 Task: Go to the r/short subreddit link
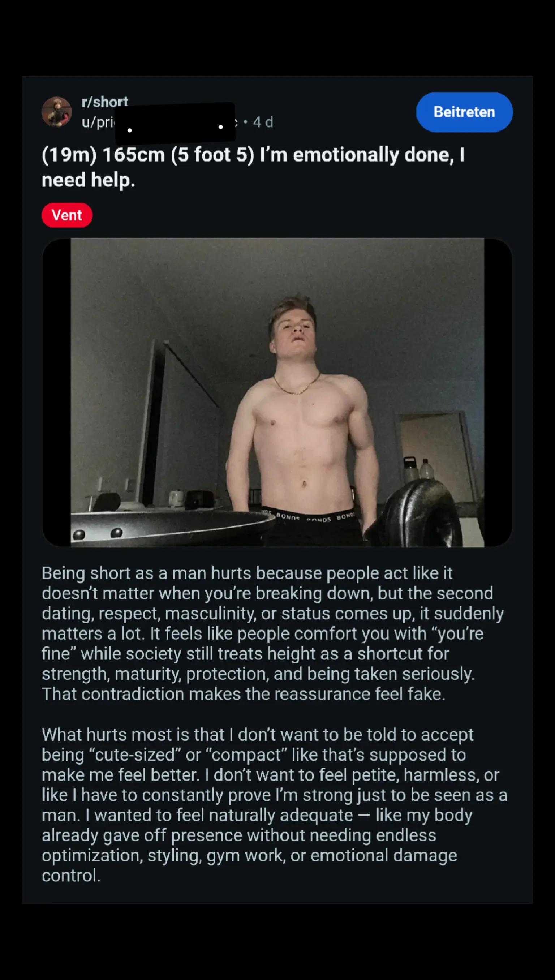pyautogui.click(x=105, y=102)
